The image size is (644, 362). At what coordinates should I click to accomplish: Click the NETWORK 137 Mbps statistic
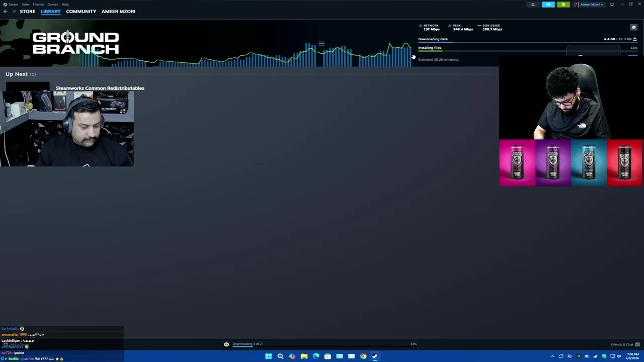[430, 27]
